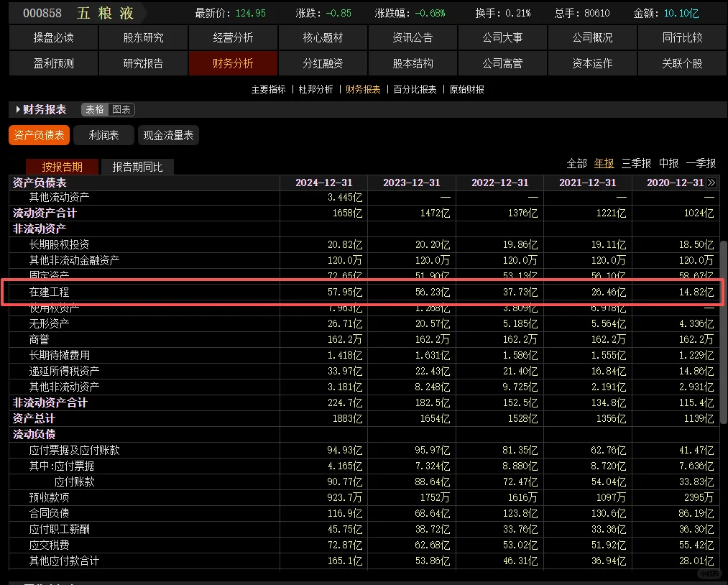The image size is (728, 585).
Task: Click the 合同负债 row label
Action: [49, 513]
